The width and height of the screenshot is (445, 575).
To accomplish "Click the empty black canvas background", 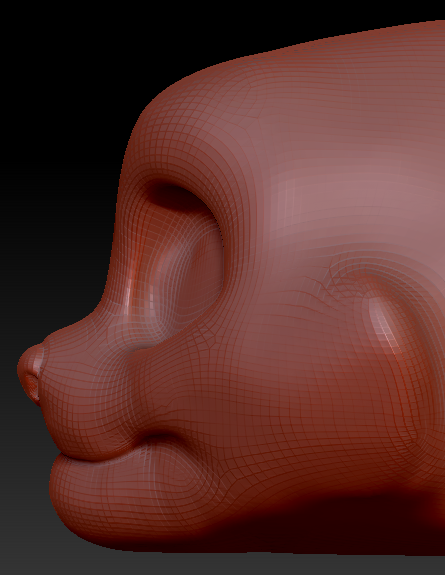I will click(55, 110).
